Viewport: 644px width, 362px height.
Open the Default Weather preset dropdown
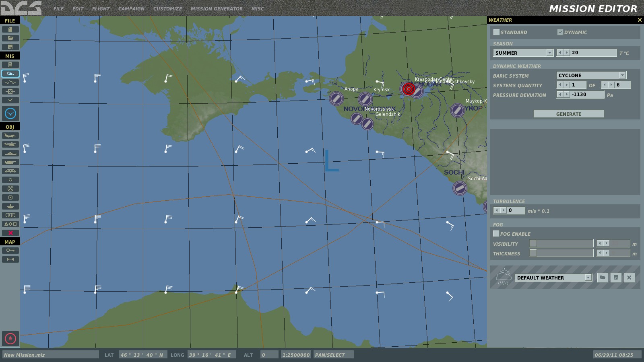554,278
